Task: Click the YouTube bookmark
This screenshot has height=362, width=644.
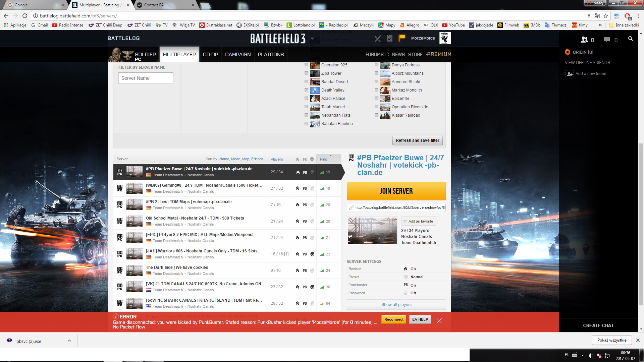Action: [x=453, y=25]
